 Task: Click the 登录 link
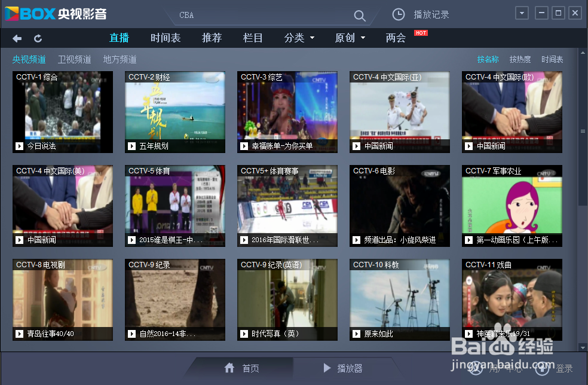[564, 368]
